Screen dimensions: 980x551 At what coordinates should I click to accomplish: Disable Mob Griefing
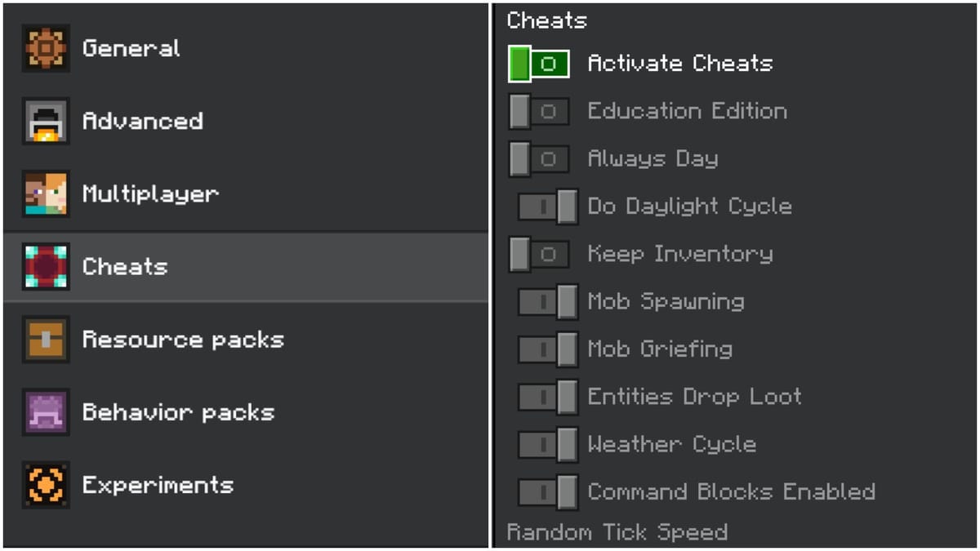546,349
